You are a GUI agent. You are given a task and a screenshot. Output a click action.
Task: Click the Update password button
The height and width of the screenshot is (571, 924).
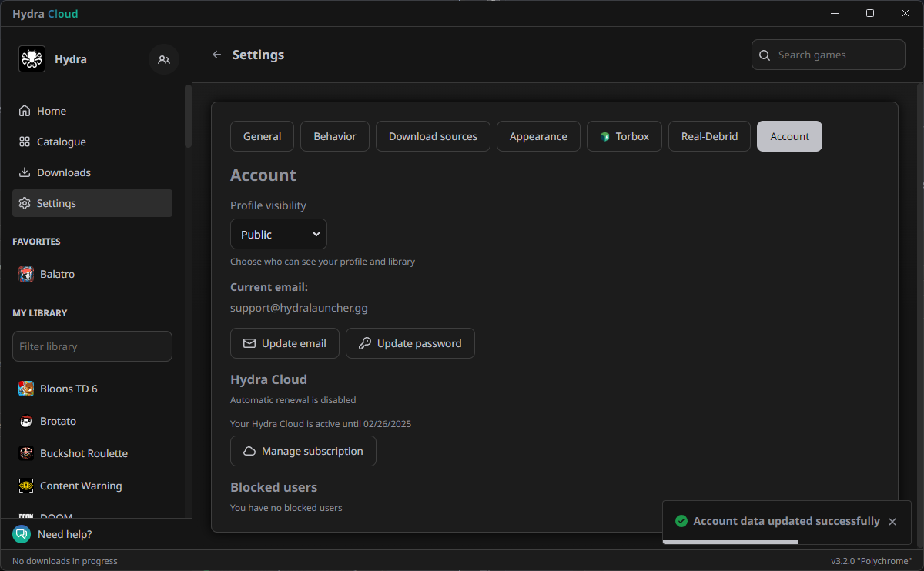(410, 343)
